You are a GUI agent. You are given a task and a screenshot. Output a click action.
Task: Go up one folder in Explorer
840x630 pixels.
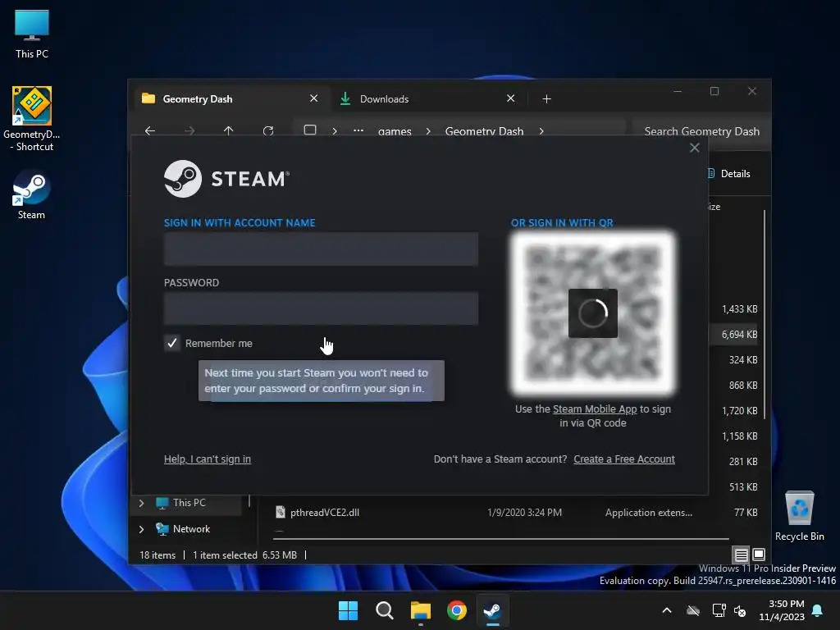click(x=228, y=130)
